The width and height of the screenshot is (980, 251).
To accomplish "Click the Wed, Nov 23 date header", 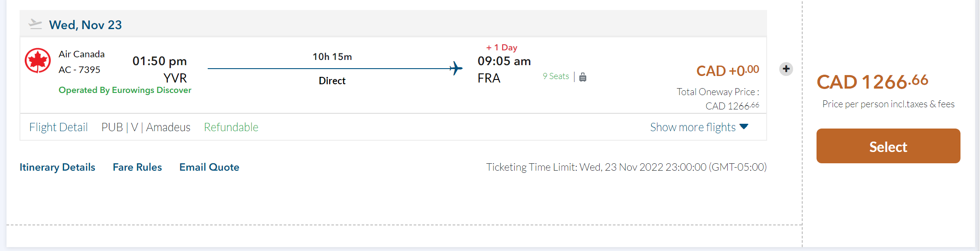I will tap(85, 25).
